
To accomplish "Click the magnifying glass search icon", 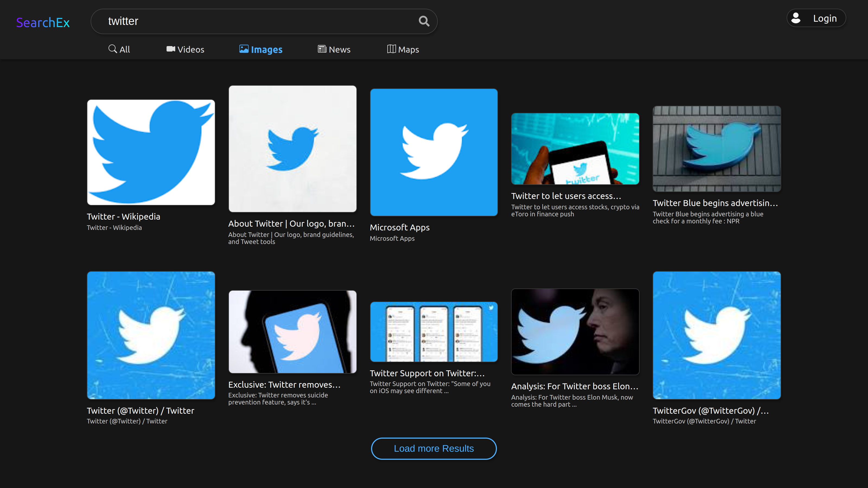I will tap(424, 21).
